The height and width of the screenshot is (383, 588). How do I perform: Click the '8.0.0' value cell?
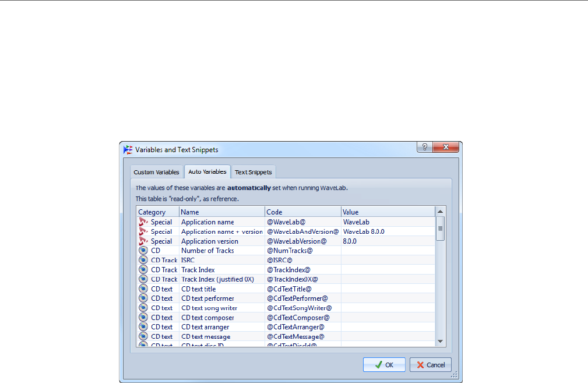point(388,241)
